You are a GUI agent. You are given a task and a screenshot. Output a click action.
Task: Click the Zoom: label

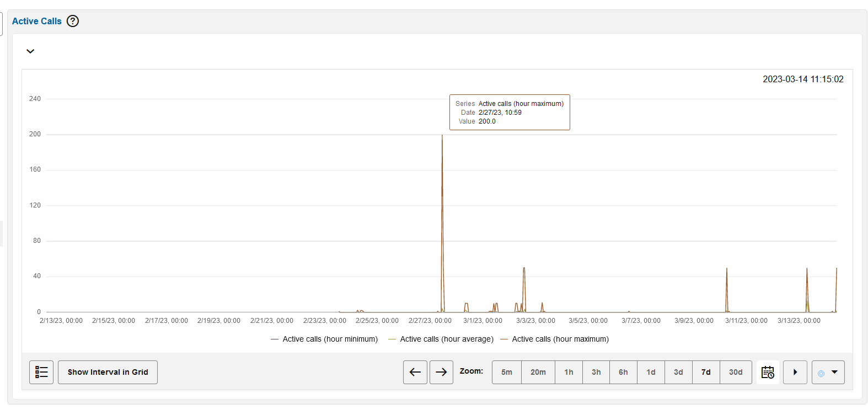click(471, 371)
